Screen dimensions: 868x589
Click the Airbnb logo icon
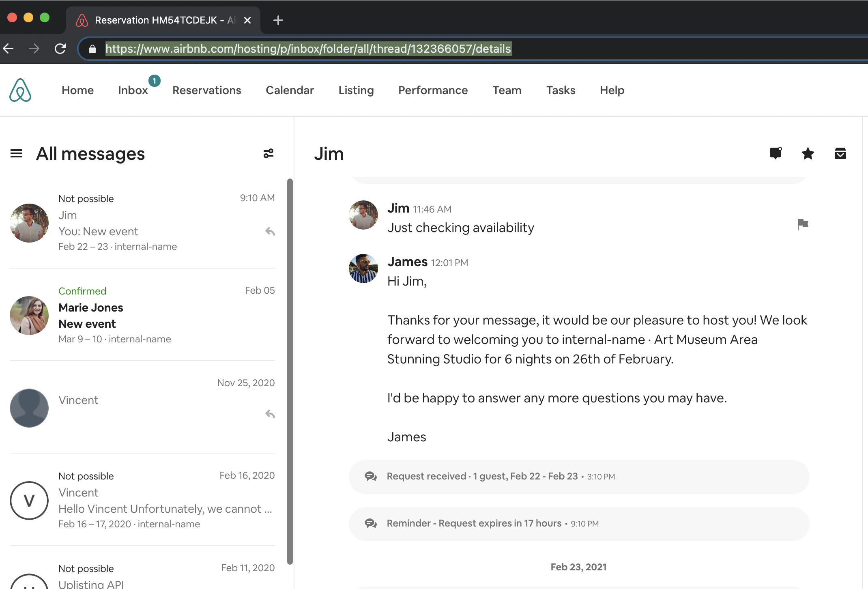(x=20, y=90)
